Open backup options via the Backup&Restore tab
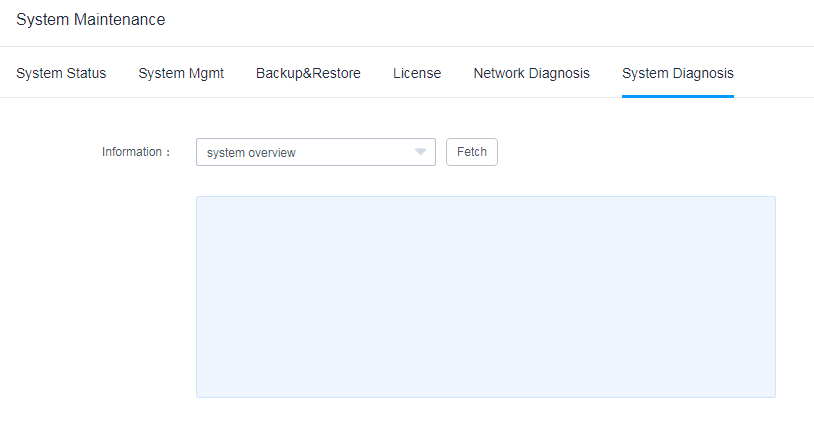814x431 pixels. (308, 73)
